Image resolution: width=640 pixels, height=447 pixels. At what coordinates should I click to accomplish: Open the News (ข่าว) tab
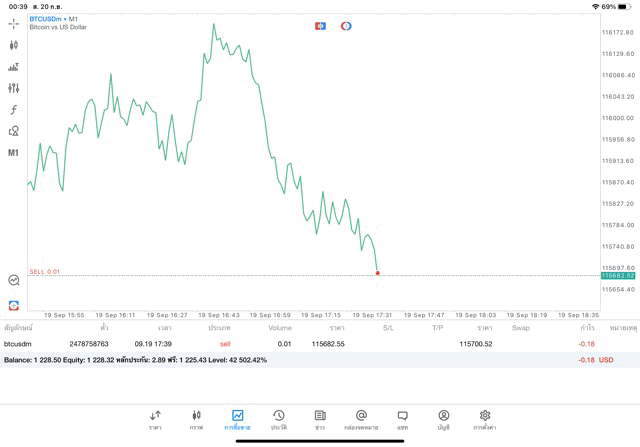click(320, 419)
